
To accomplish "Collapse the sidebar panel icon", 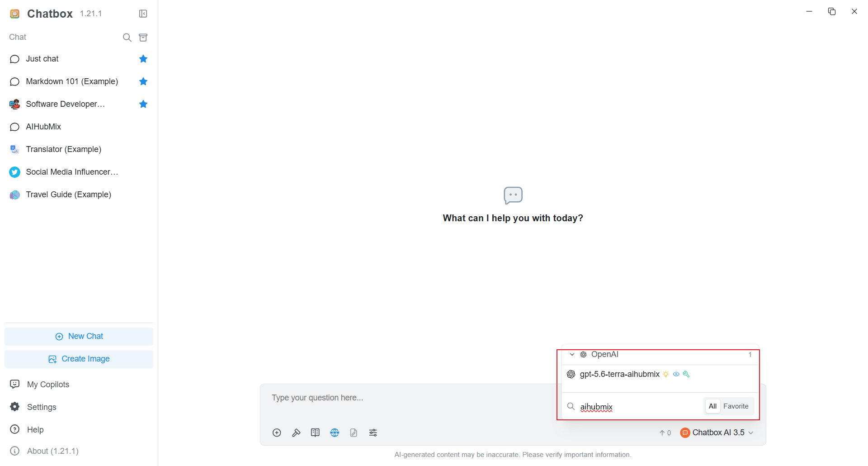I will pos(143,14).
